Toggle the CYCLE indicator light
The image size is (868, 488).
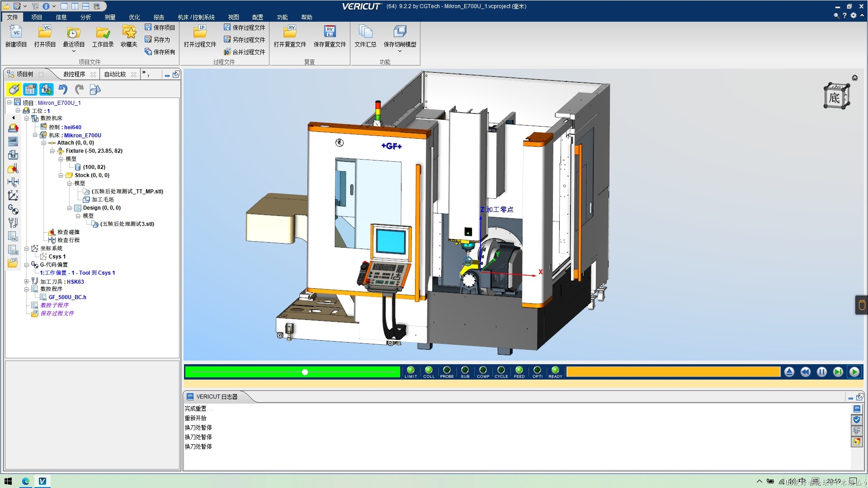(x=501, y=372)
